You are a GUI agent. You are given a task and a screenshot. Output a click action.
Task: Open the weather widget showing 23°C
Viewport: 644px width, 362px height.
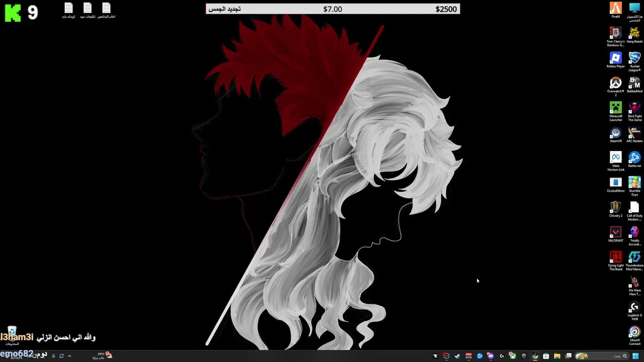[x=103, y=356]
